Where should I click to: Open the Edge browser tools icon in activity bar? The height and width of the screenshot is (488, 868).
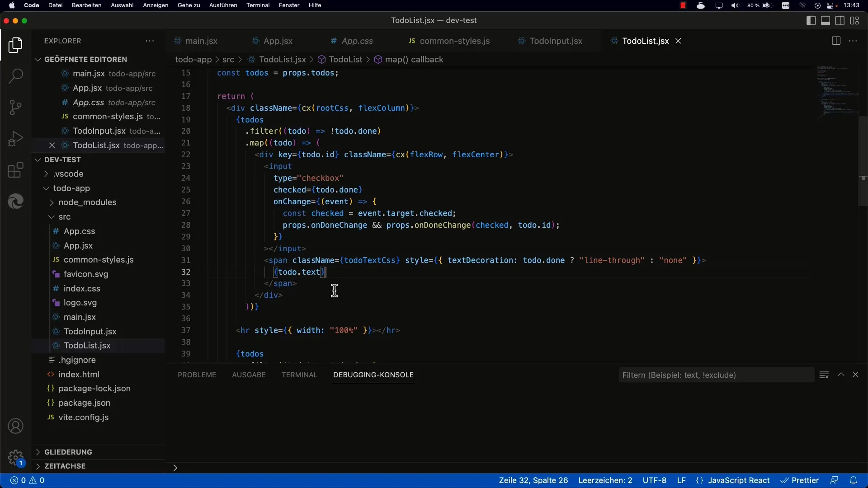click(x=15, y=201)
